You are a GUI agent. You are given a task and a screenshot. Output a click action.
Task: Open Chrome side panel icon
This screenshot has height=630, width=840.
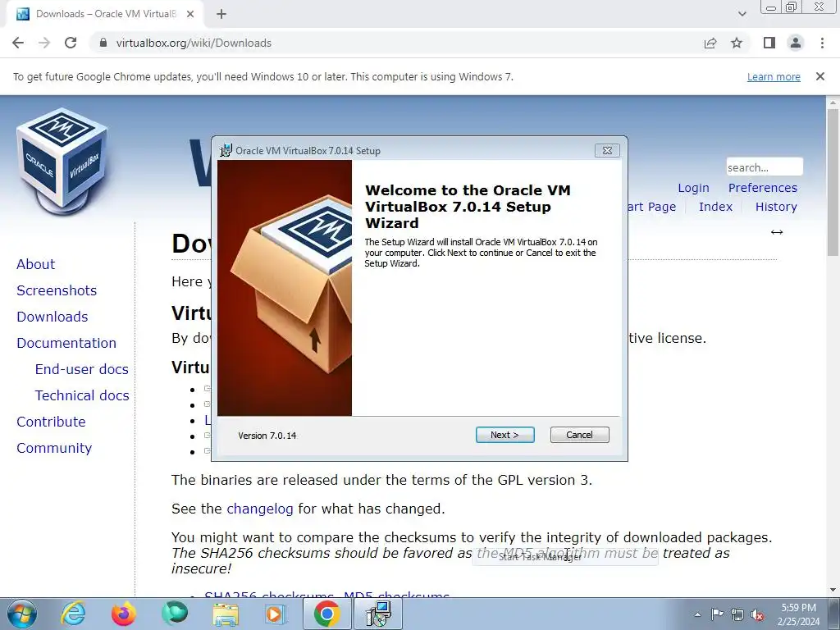(769, 43)
